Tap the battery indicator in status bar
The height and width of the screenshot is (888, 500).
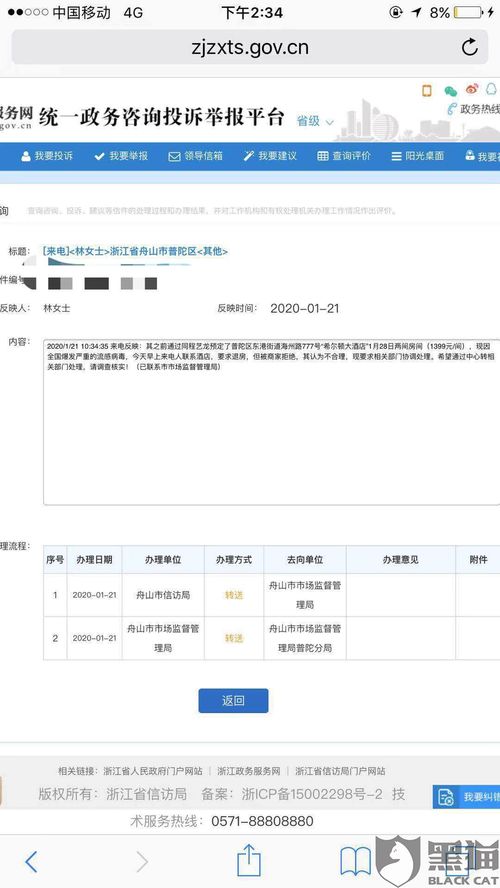tap(467, 12)
